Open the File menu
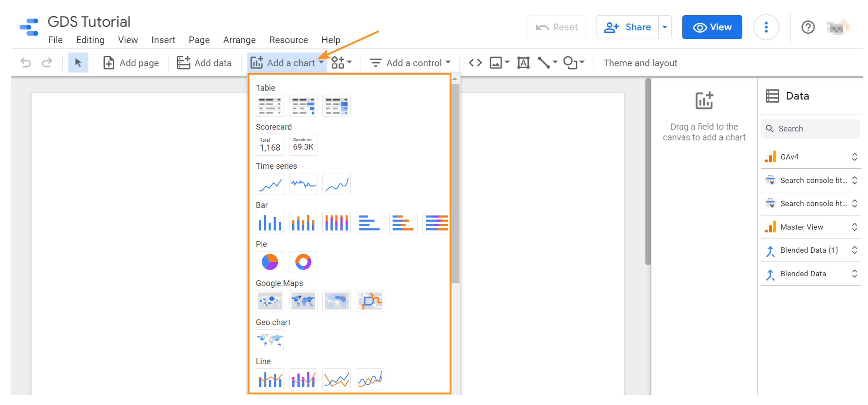The height and width of the screenshot is (405, 868). click(55, 40)
